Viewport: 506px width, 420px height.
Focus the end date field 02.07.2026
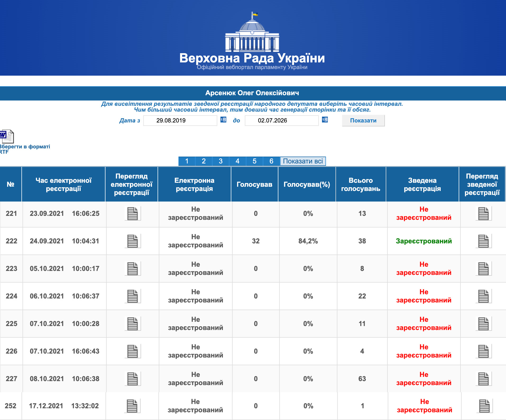coord(282,120)
